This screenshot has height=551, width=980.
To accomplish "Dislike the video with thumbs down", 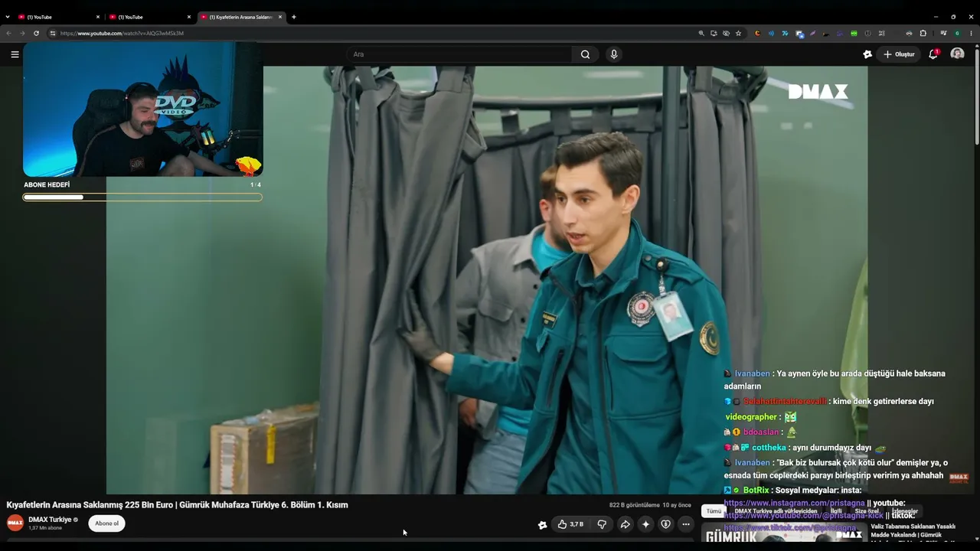I will pyautogui.click(x=602, y=524).
